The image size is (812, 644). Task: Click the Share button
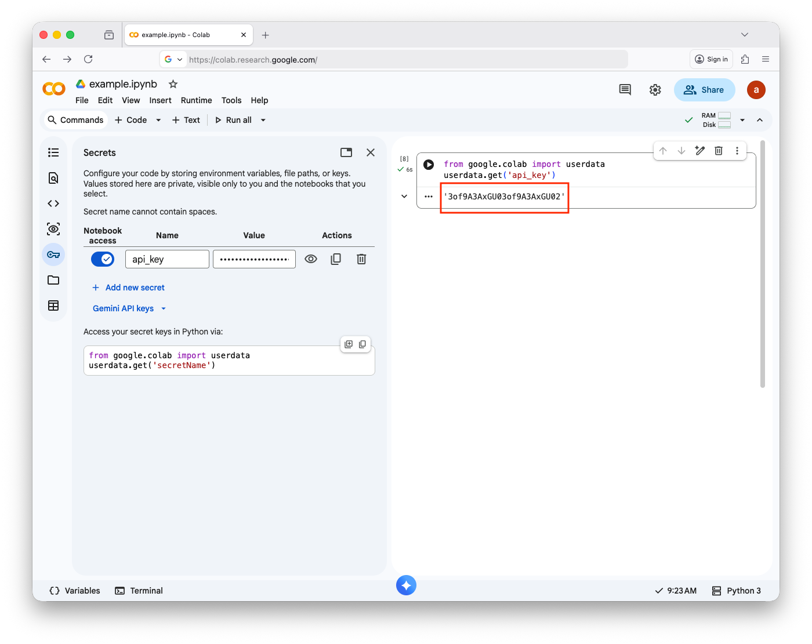coord(704,90)
